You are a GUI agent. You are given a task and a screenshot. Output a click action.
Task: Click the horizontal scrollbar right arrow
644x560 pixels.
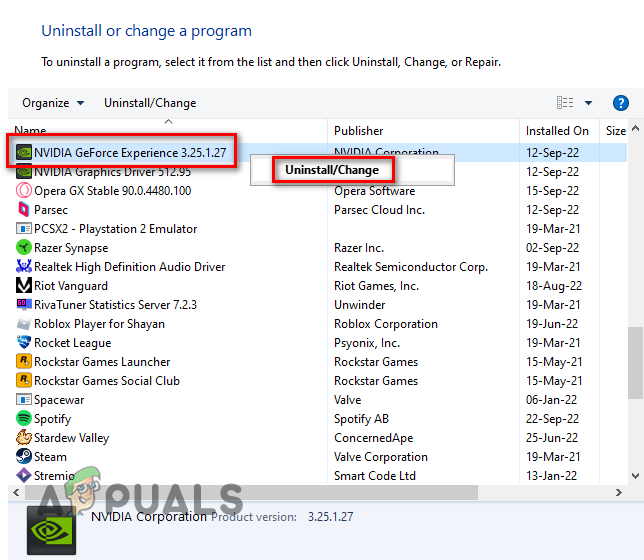(619, 492)
